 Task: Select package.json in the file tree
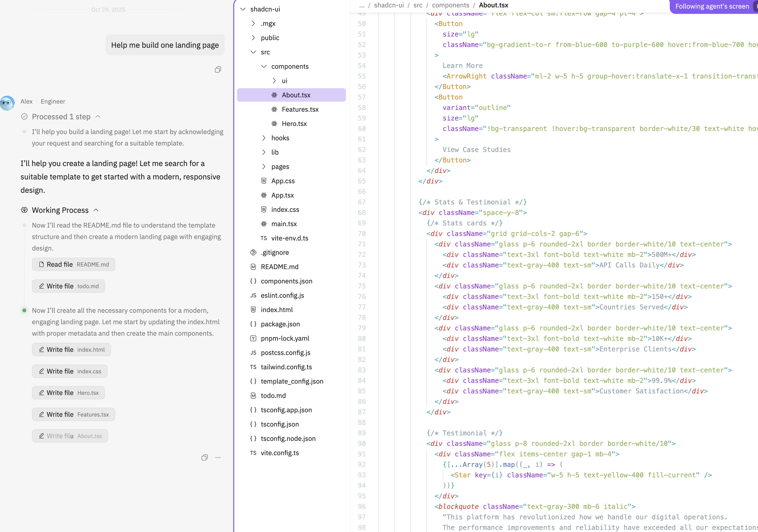(x=280, y=324)
